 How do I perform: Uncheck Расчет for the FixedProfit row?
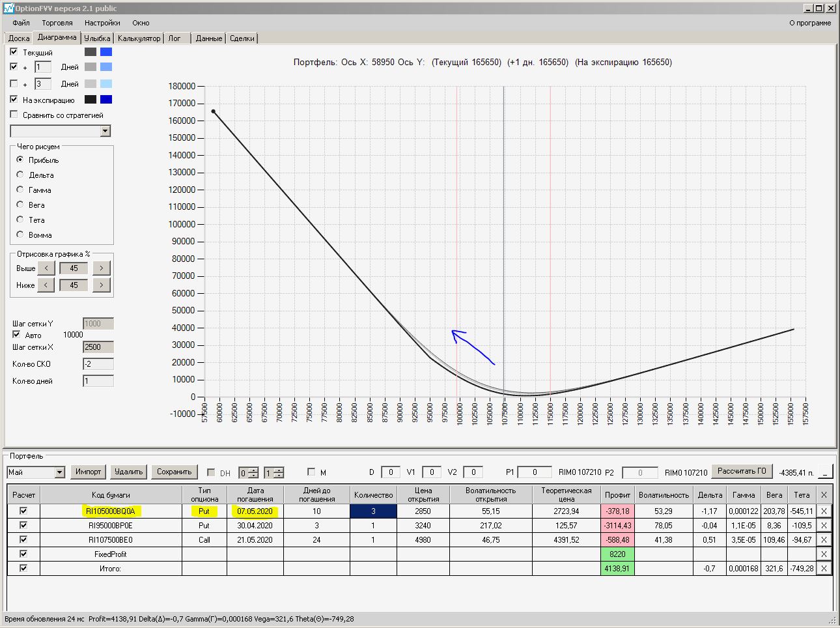point(23,554)
